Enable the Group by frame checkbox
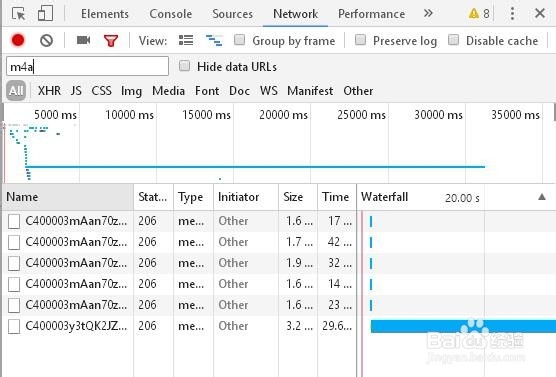Image resolution: width=556 pixels, height=377 pixels. [x=239, y=40]
